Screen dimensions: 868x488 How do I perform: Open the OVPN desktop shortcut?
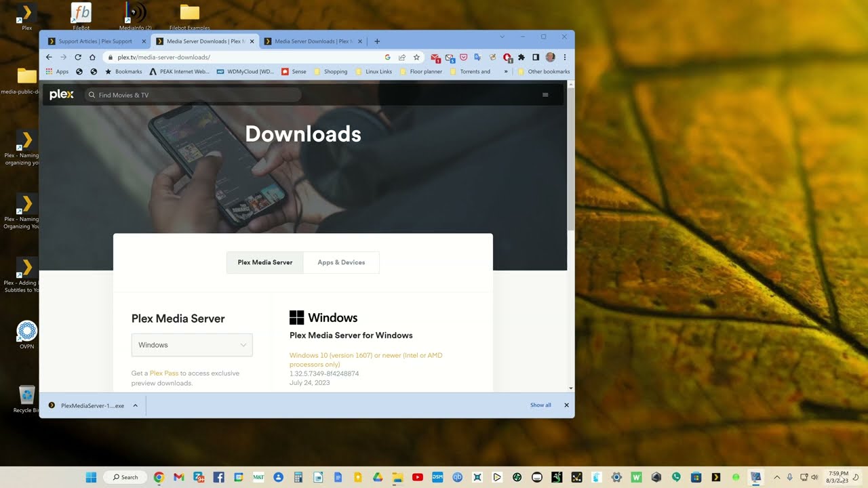point(27,335)
